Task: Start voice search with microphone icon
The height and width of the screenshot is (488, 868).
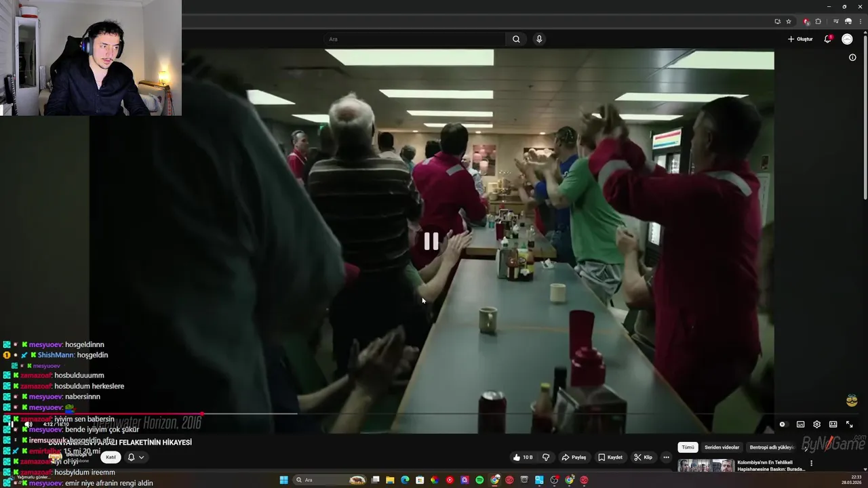Action: pyautogui.click(x=539, y=39)
